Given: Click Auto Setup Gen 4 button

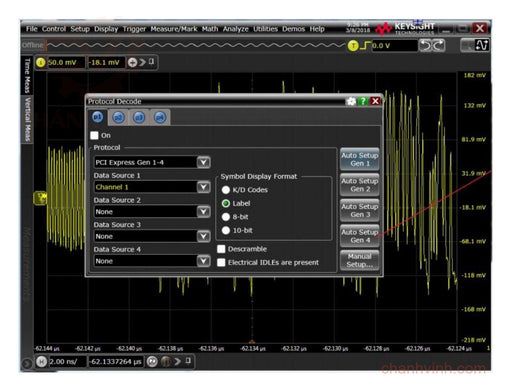Looking at the screenshot, I should (360, 236).
